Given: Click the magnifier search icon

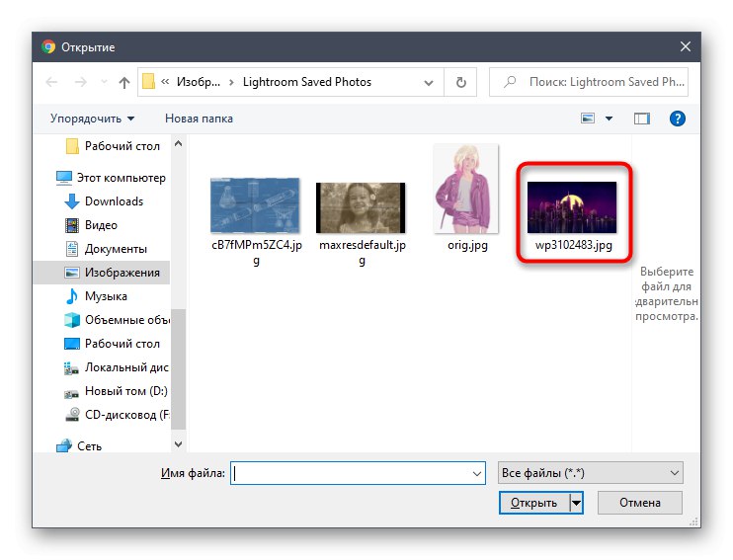Looking at the screenshot, I should coord(510,82).
